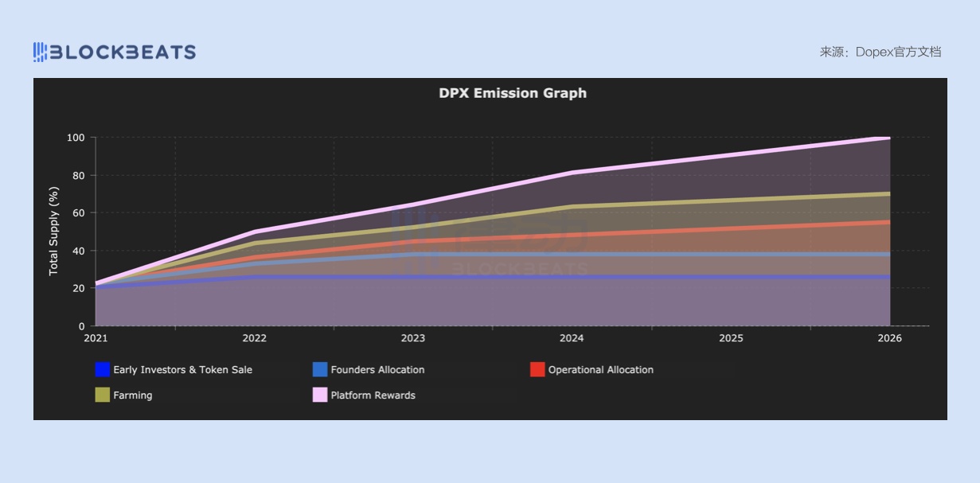Click the olive Farming legend swatch
The image size is (980, 483).
tap(102, 395)
